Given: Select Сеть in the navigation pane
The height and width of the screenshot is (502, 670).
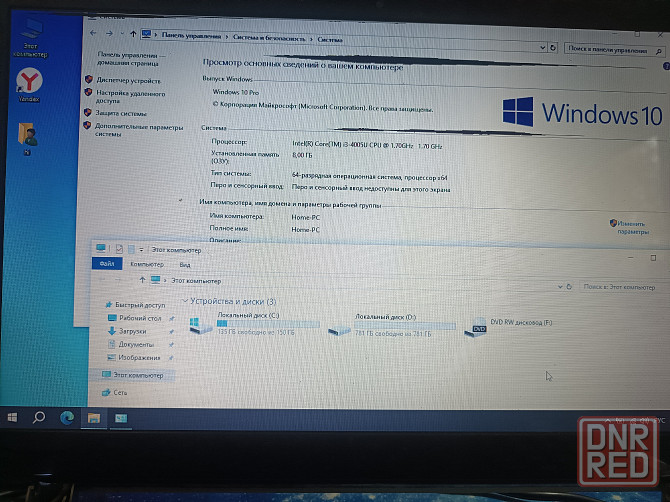Looking at the screenshot, I should [120, 393].
